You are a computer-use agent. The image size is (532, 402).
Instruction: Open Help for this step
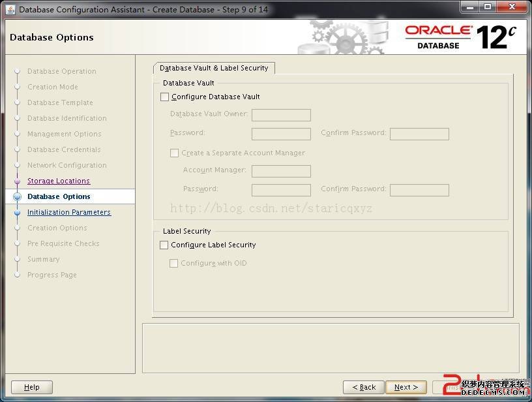tap(32, 387)
